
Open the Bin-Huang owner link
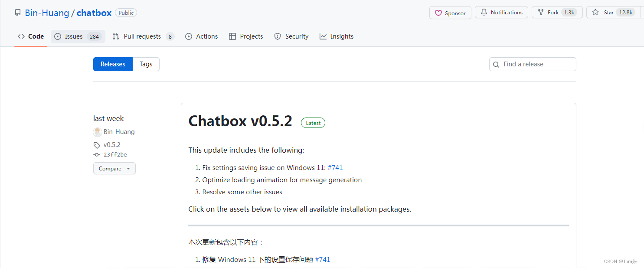pyautogui.click(x=47, y=13)
